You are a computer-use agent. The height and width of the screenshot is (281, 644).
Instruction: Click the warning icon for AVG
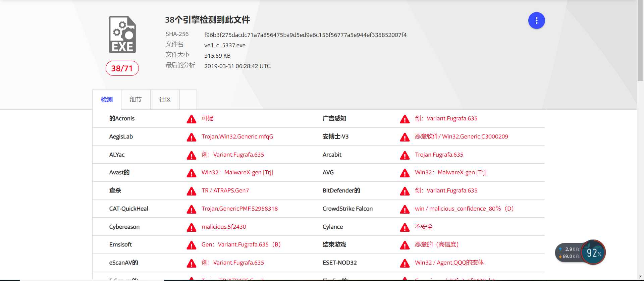pos(405,173)
